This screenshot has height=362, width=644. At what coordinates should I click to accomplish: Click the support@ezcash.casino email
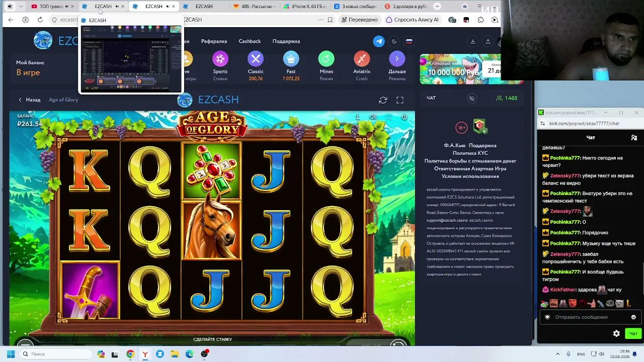(x=447, y=220)
